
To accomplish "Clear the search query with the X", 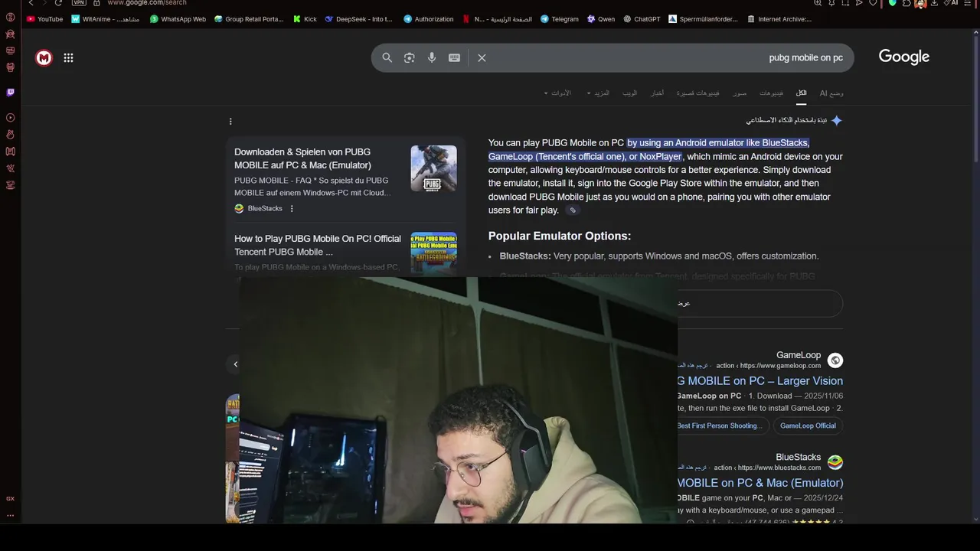I will tap(482, 57).
